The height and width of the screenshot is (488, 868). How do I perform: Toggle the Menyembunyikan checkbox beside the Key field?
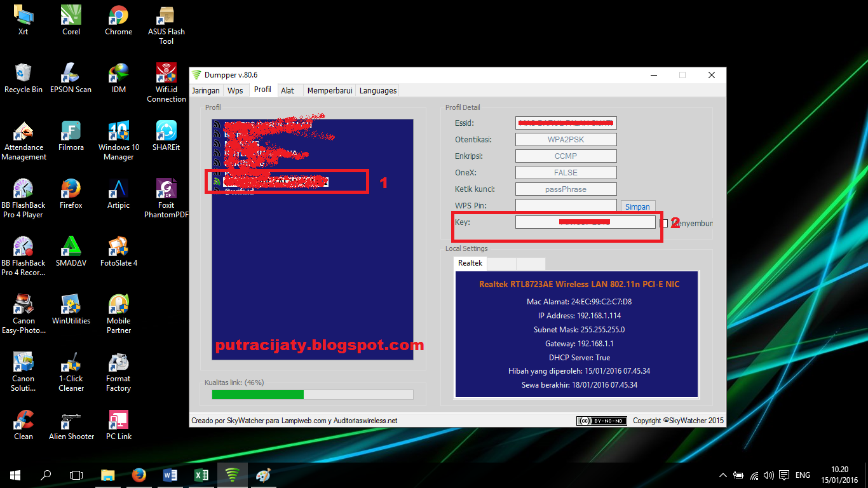[x=665, y=223]
